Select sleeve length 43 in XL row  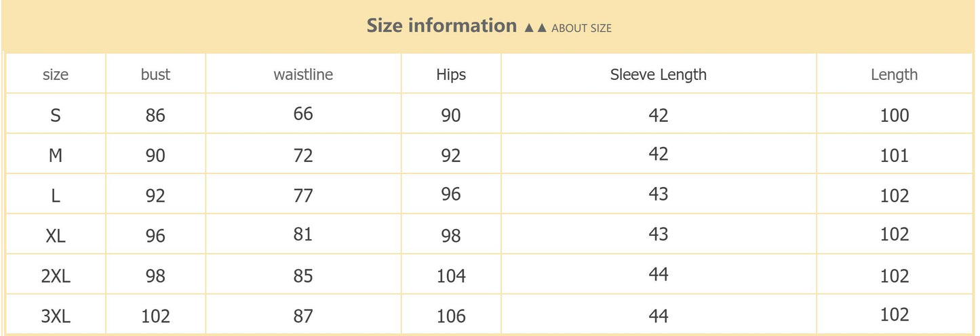[658, 234]
